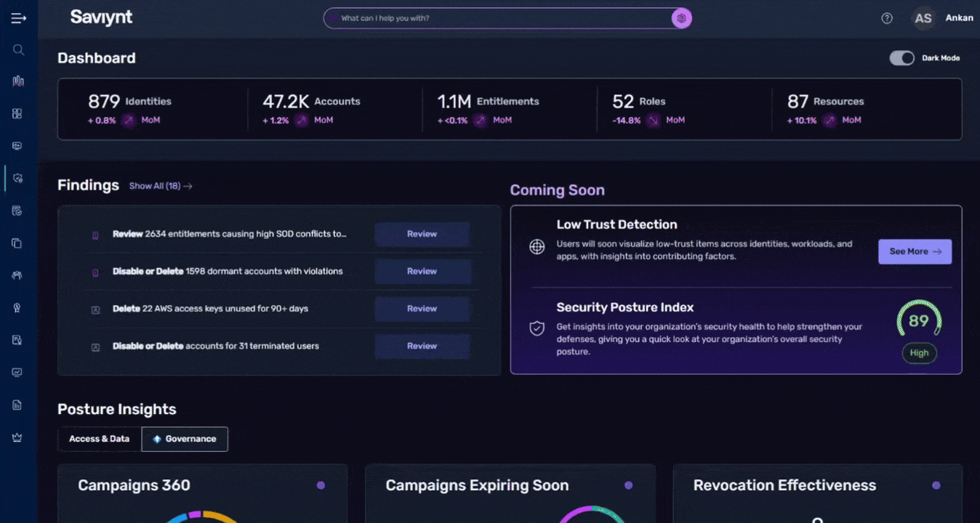Image resolution: width=980 pixels, height=523 pixels.
Task: Click the globe icon beside Low Trust Detection
Action: pyautogui.click(x=537, y=247)
